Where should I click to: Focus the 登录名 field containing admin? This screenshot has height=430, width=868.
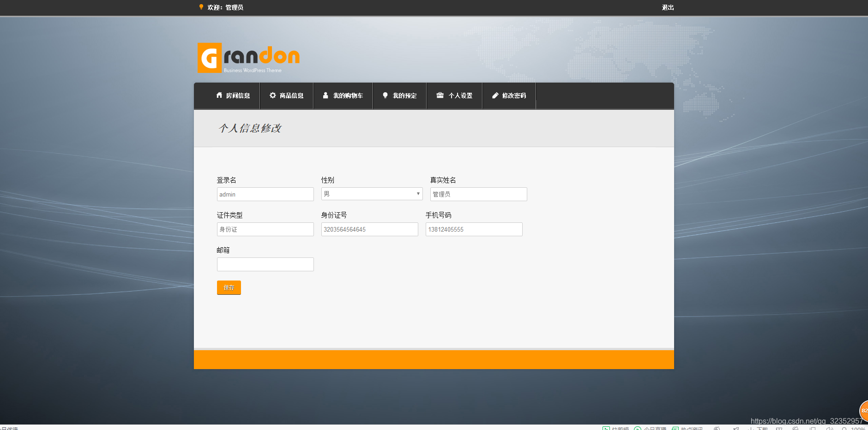[265, 194]
